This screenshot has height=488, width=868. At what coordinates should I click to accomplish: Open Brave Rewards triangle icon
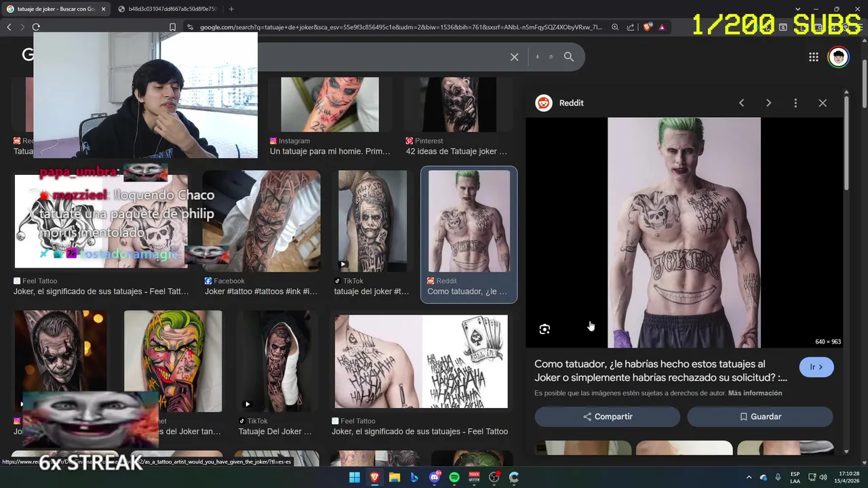[x=662, y=27]
